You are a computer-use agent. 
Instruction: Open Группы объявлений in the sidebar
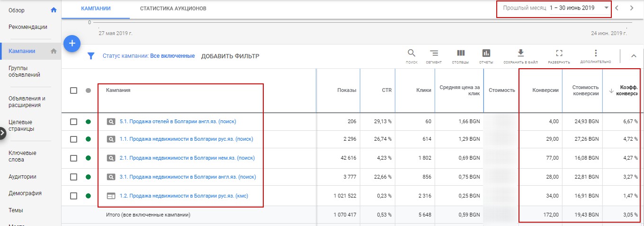24,72
